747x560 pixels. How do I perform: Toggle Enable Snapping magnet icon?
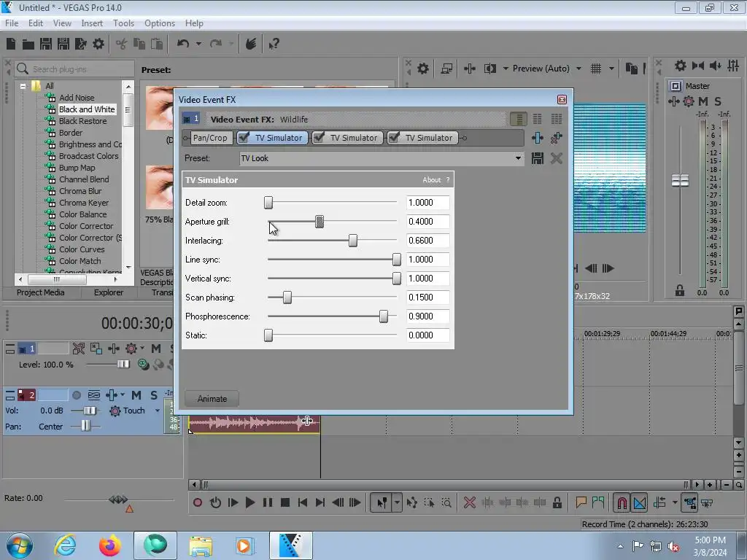622,503
